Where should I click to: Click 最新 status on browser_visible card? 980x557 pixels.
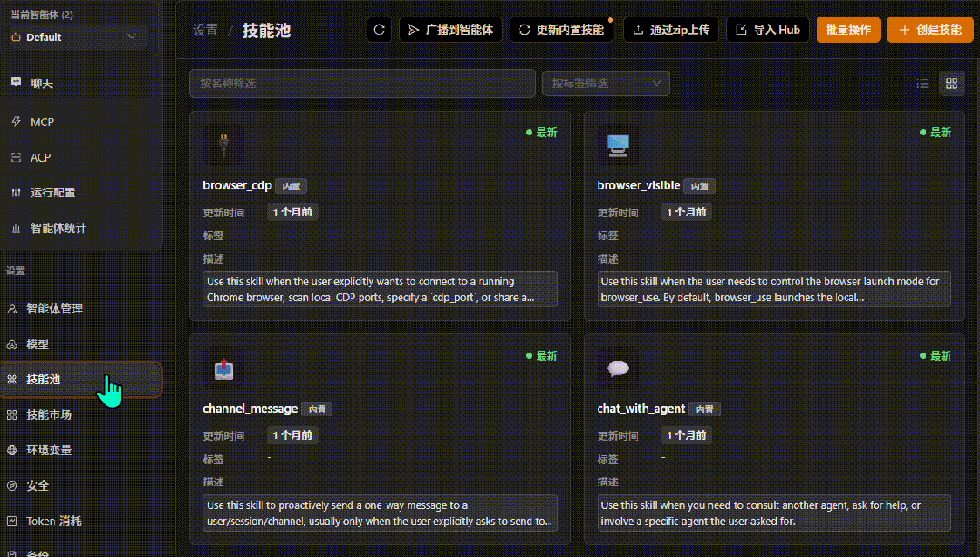[935, 133]
